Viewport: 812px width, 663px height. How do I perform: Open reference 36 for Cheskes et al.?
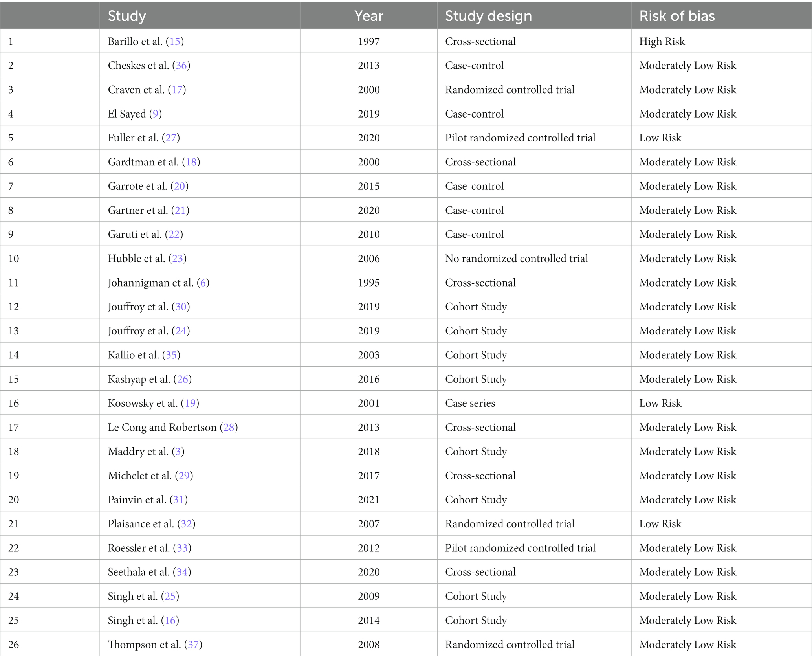coord(181,65)
